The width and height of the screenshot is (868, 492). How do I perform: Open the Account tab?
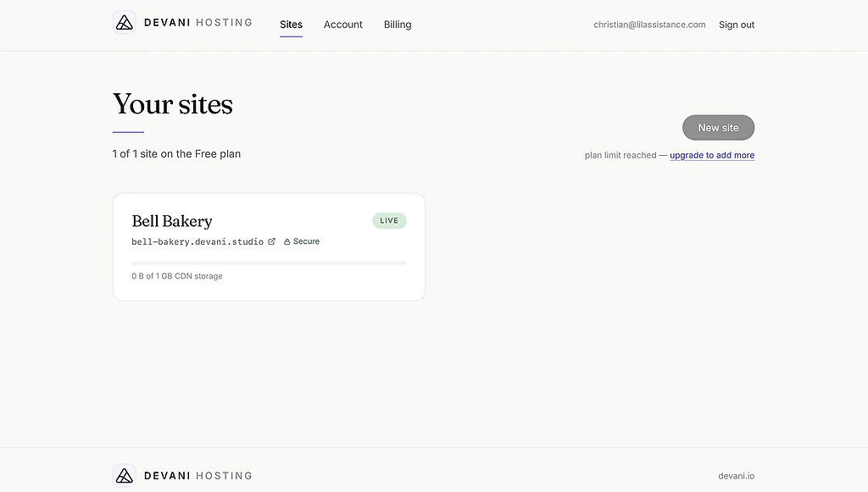coord(343,25)
